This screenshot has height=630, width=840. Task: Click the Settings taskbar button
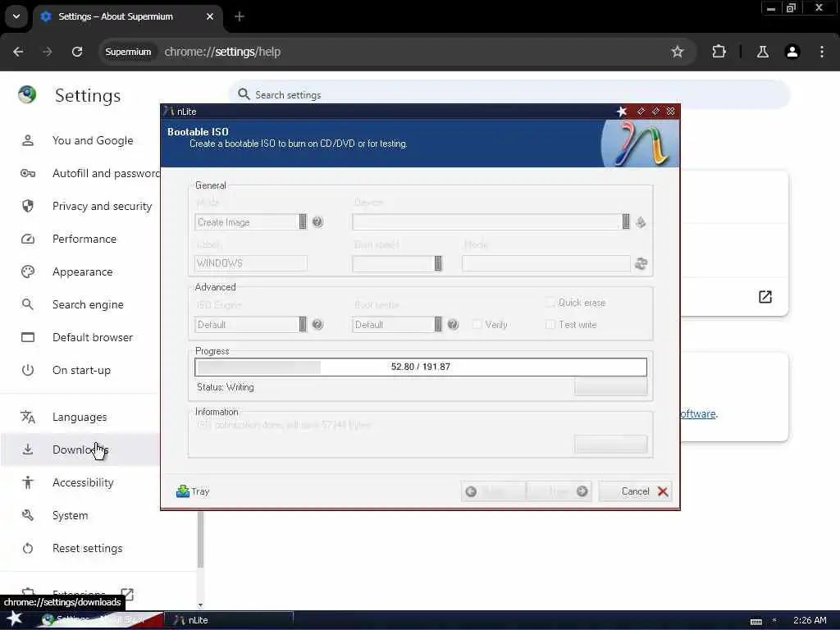point(100,620)
